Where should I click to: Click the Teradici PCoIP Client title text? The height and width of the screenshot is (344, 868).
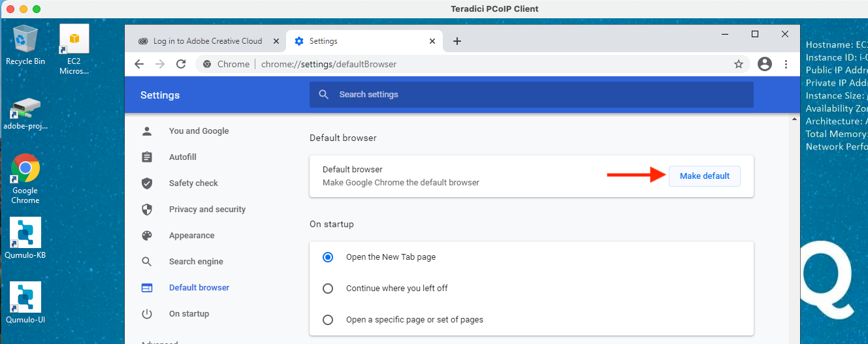(x=494, y=8)
